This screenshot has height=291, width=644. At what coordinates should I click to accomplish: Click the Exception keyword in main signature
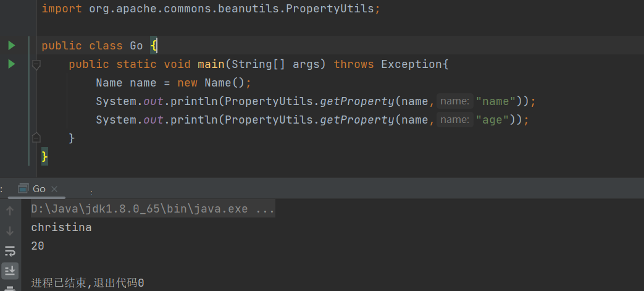(412, 64)
